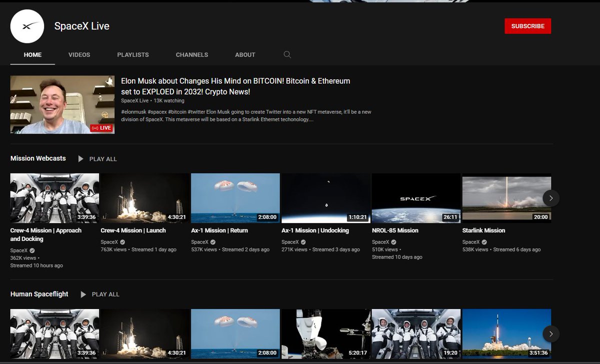600x364 pixels.
Task: Click verified badge under Ax-1 Mission Undocking
Action: (303, 242)
